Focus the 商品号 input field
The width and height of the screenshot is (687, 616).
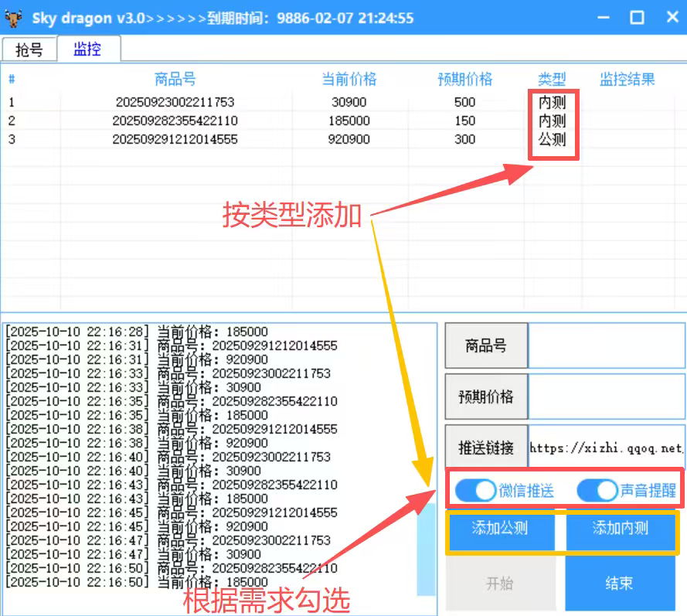click(x=606, y=345)
